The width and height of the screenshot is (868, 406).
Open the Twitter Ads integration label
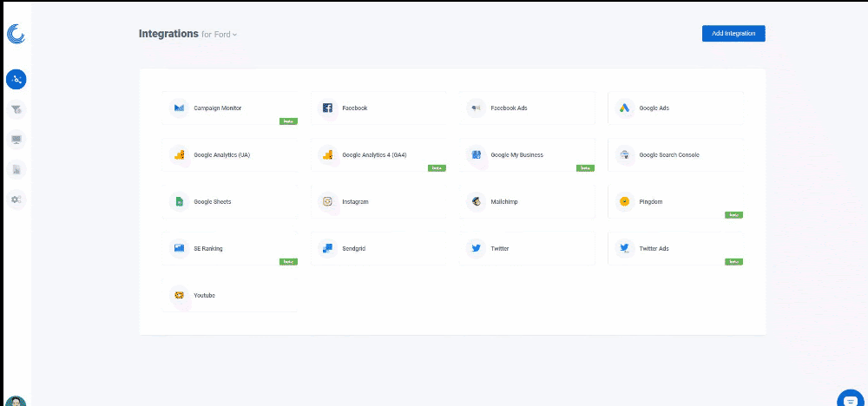coord(654,249)
